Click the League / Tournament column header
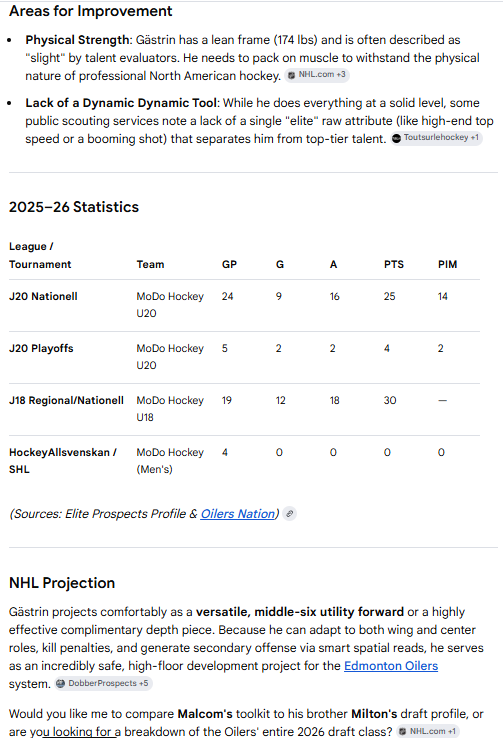 coord(40,256)
